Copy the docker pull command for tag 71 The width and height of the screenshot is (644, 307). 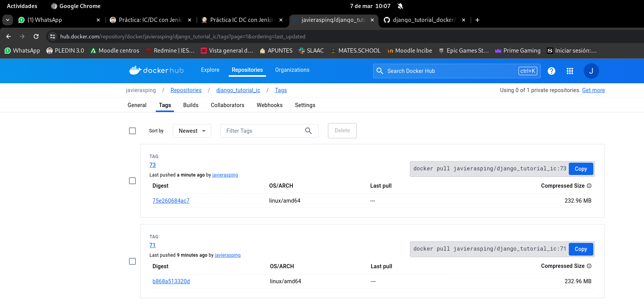(x=581, y=249)
